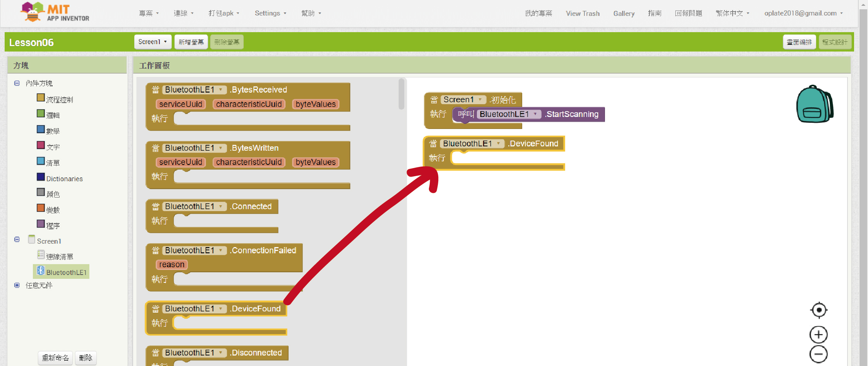This screenshot has height=366, width=868.
Task: Select the orange 變數 variables color category
Action: point(41,208)
